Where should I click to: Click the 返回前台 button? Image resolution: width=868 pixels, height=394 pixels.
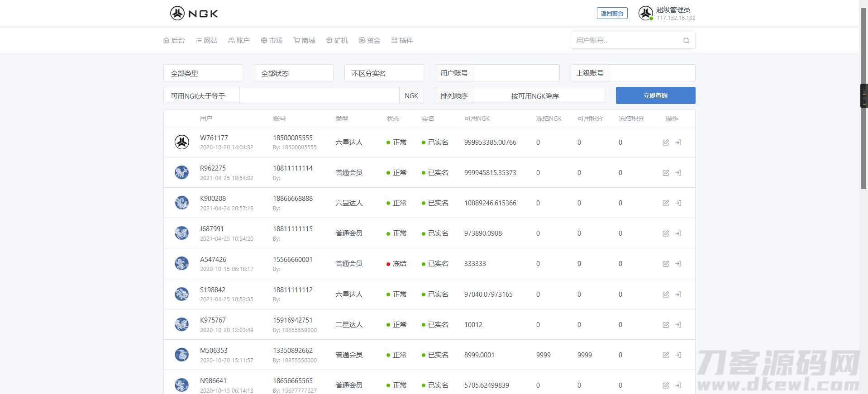612,14
